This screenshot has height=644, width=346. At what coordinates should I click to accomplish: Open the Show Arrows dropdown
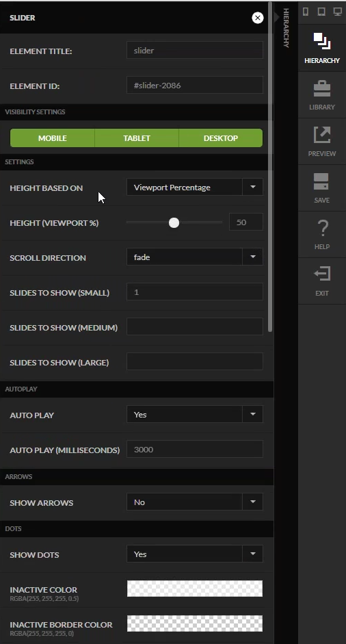(195, 502)
